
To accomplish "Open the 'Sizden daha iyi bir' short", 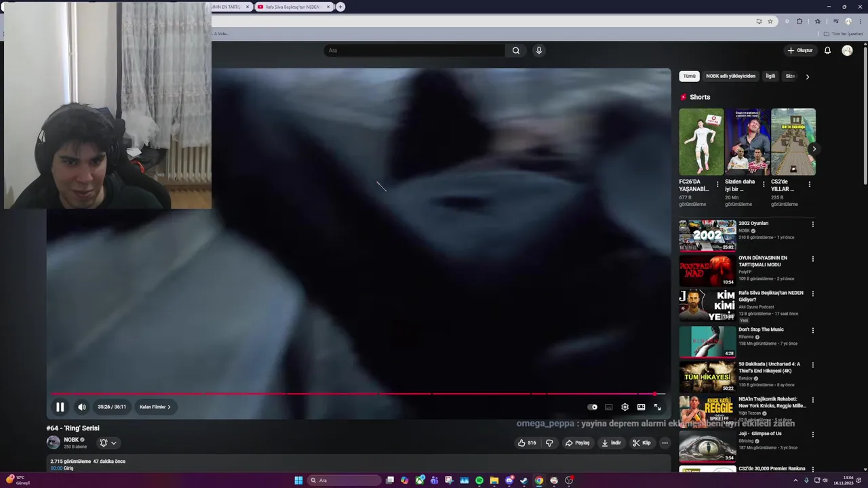I will pos(747,142).
